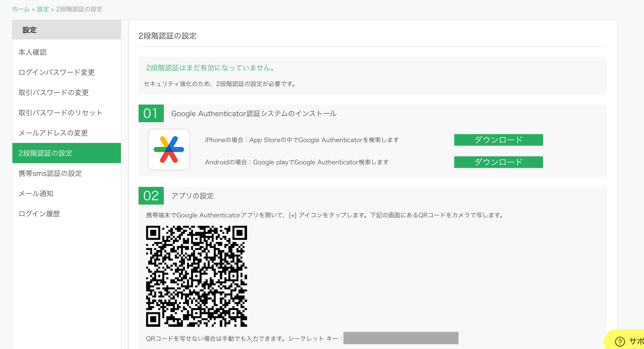Click the Google Authenticator app icon
The image size is (644, 349).
pyautogui.click(x=169, y=149)
